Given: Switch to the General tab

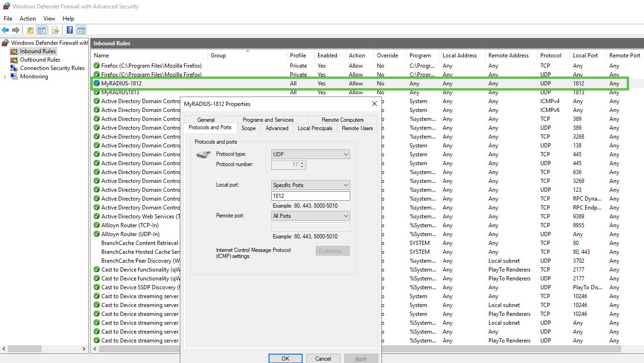Looking at the screenshot, I should 206,120.
